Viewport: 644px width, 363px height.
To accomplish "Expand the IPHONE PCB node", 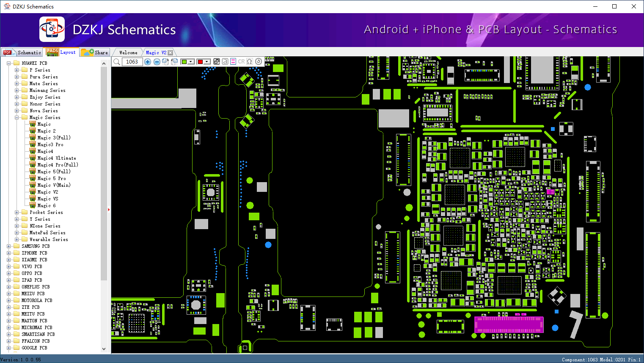I will coord(9,253).
